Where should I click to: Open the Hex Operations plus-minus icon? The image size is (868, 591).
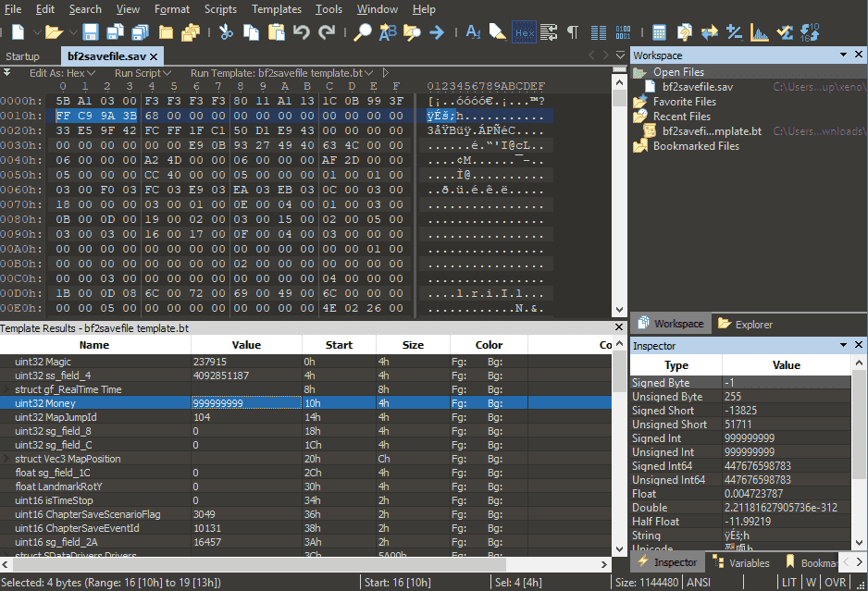735,32
